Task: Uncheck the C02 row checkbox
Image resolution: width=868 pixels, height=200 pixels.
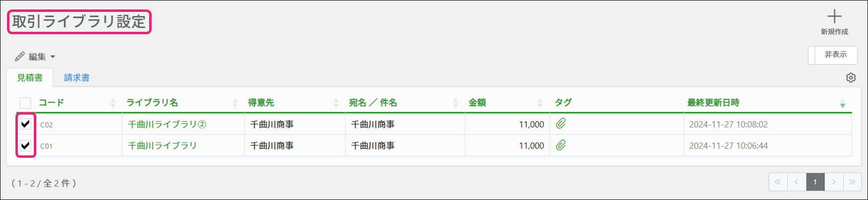Action: [25, 124]
